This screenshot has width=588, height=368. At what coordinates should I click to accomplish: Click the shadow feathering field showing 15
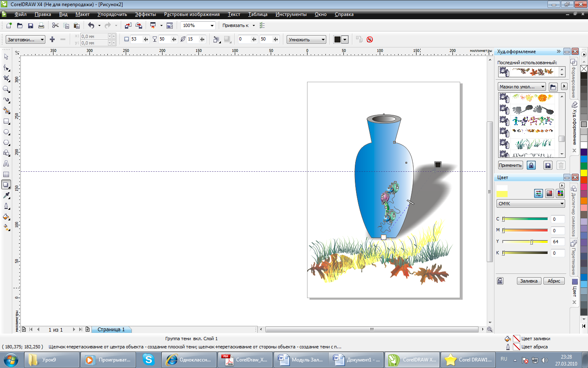tap(193, 39)
